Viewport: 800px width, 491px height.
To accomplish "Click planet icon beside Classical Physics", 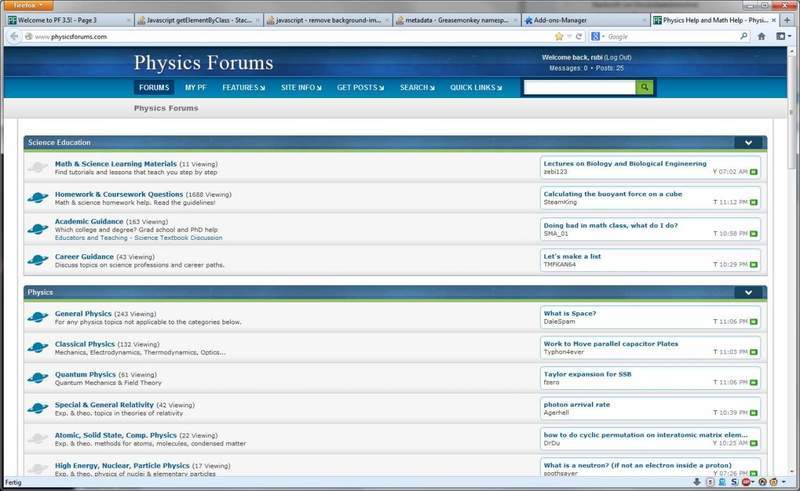I will click(x=38, y=348).
